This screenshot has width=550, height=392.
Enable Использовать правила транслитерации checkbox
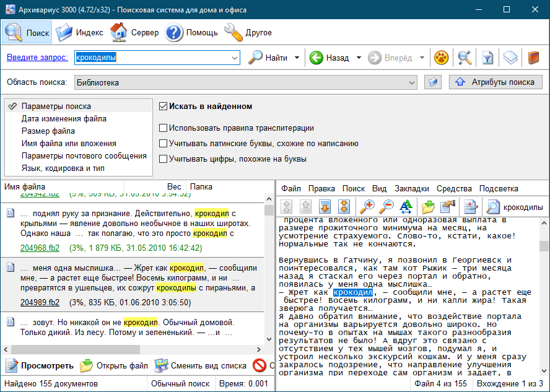pos(163,128)
